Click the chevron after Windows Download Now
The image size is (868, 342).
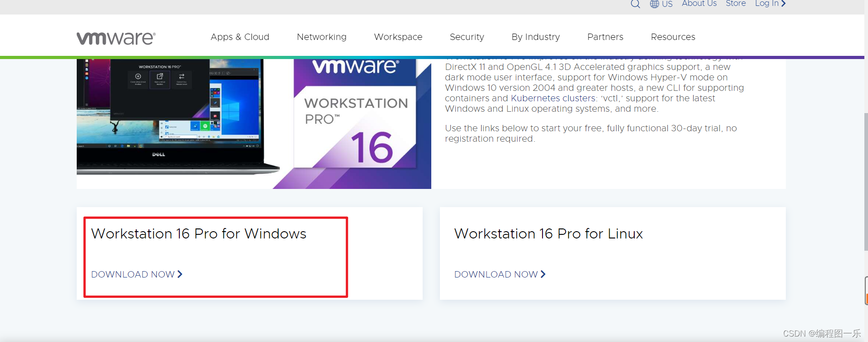tap(180, 274)
